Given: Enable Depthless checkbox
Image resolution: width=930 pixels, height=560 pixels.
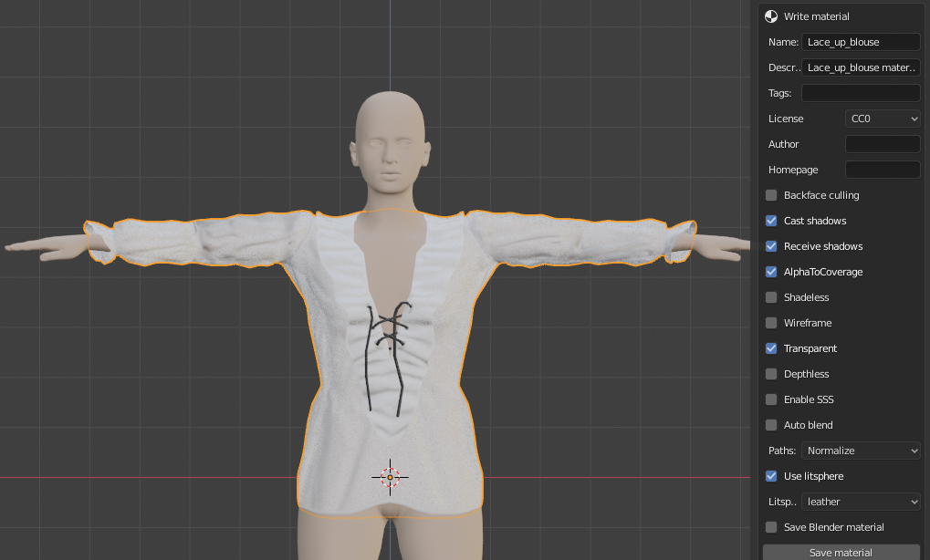Looking at the screenshot, I should pos(771,373).
